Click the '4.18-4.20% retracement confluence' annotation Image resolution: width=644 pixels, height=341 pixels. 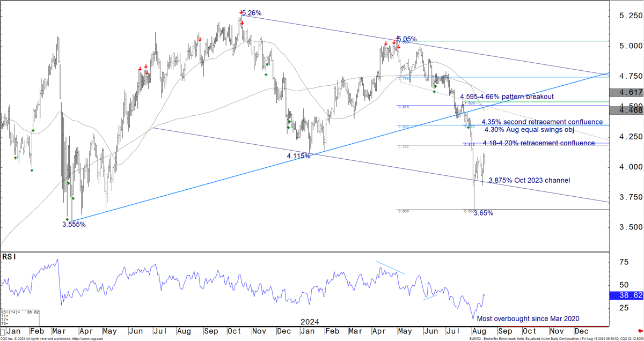[538, 143]
